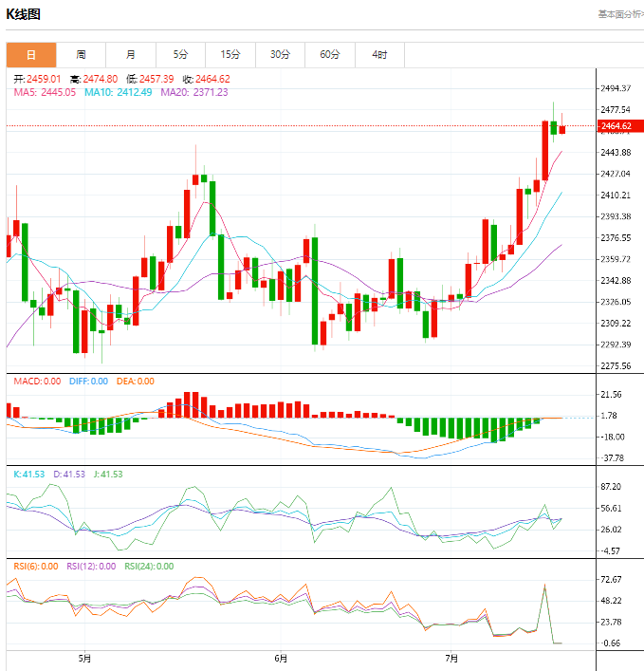644x671 pixels.
Task: Click the DIFF: 0.00 indicator label
Action: pyautogui.click(x=88, y=382)
